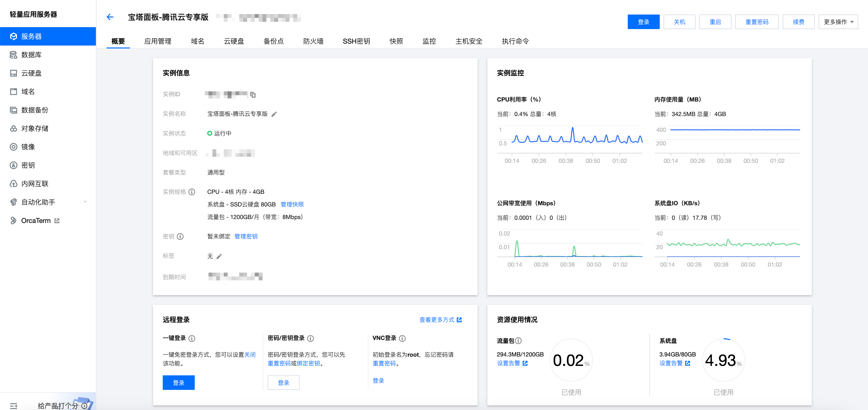Click 重置密码 link under VNC登录
Viewport: 868px width, 410px height.
click(384, 363)
